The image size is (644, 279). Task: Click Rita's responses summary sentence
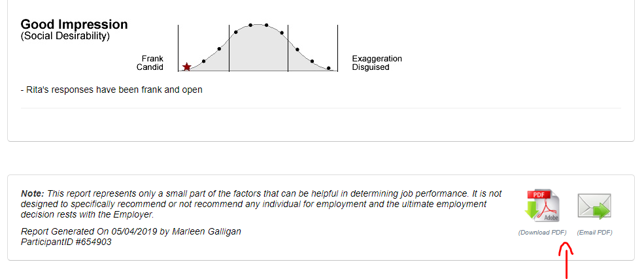pos(111,90)
